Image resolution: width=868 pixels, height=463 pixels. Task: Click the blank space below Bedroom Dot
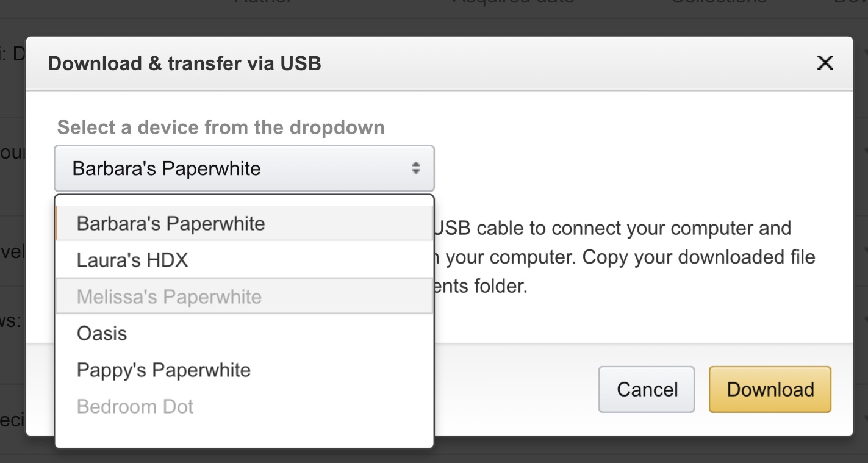tap(244, 434)
